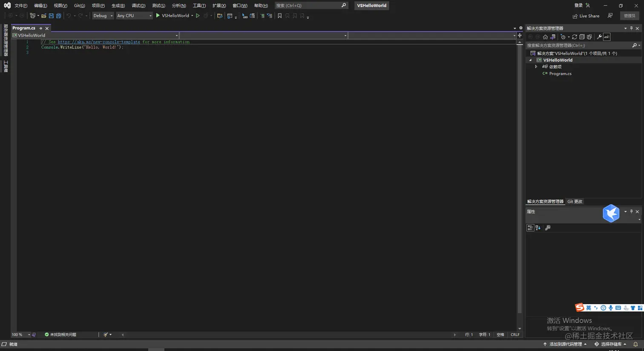Switch to the Git 更改 tab

pos(575,202)
